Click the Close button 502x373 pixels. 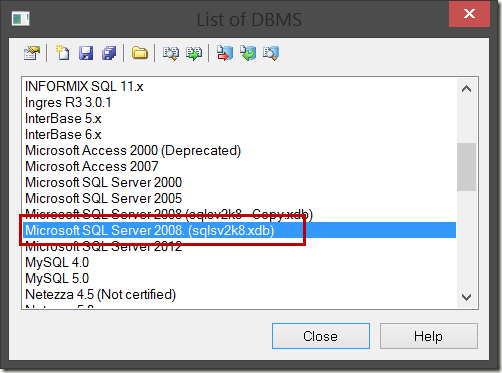click(321, 336)
